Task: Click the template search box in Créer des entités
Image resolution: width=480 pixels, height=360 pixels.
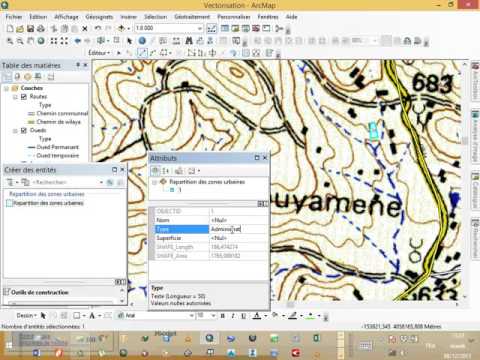Action: 67,182
